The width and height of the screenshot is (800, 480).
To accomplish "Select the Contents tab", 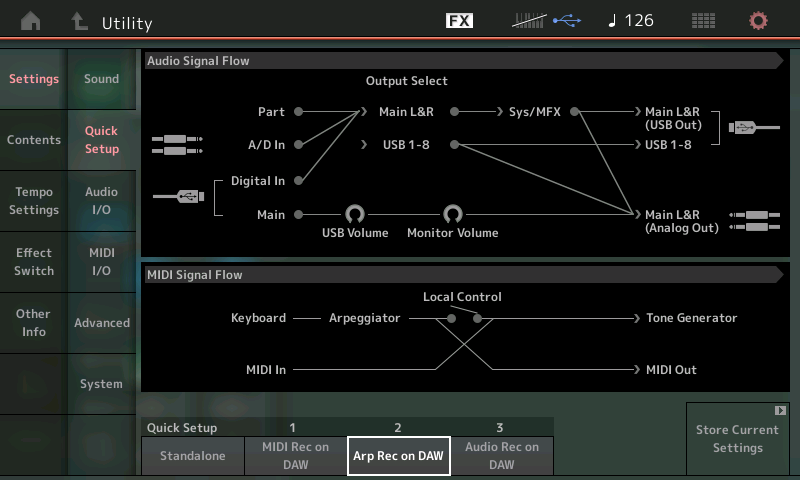I will 34,140.
